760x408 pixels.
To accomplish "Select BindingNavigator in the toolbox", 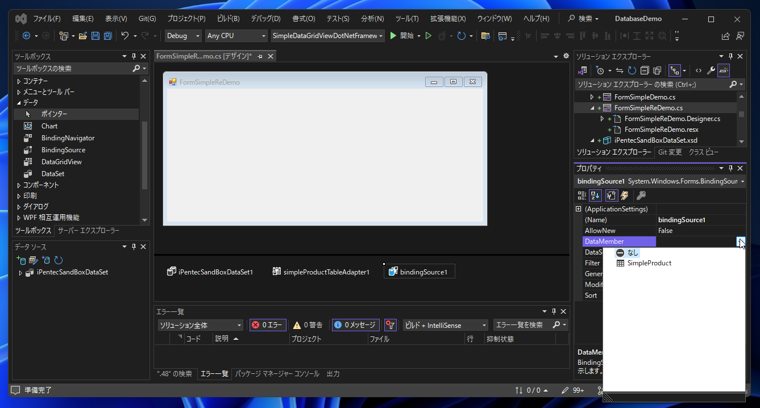I will (x=67, y=138).
